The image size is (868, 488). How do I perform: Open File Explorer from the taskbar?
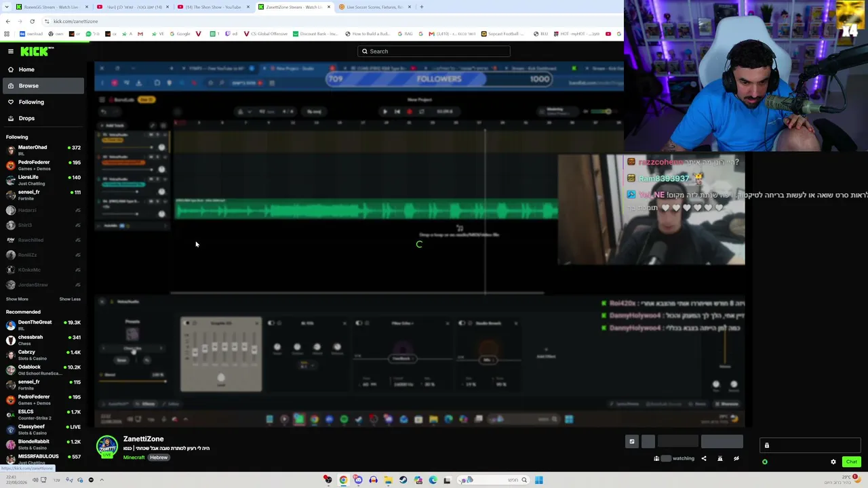388,481
